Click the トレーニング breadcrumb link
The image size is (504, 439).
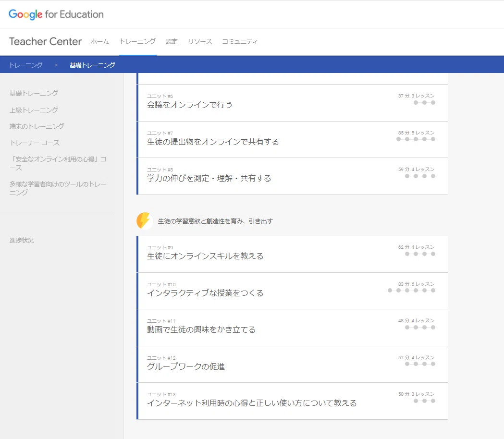[26, 65]
